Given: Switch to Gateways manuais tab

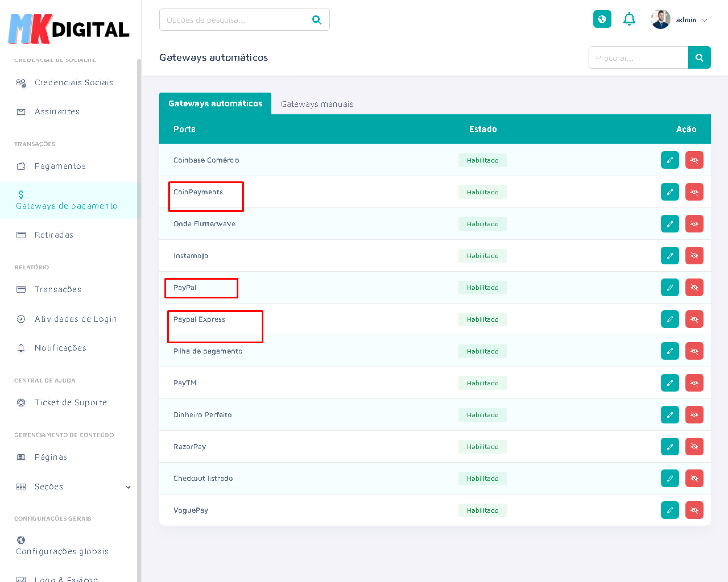Looking at the screenshot, I should click(317, 104).
